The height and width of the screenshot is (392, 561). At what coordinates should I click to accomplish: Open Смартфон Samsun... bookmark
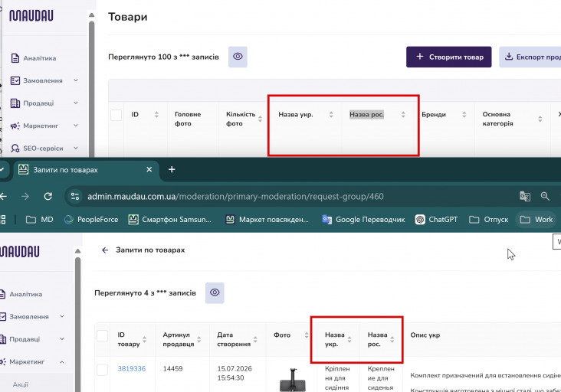pos(169,220)
